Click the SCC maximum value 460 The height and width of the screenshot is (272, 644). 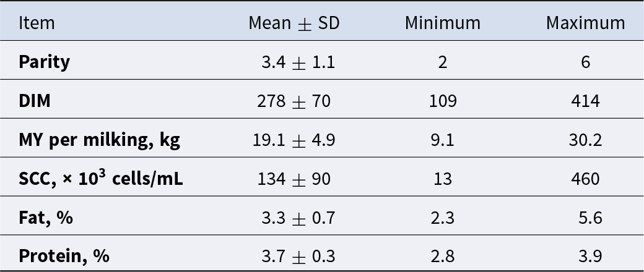585,179
